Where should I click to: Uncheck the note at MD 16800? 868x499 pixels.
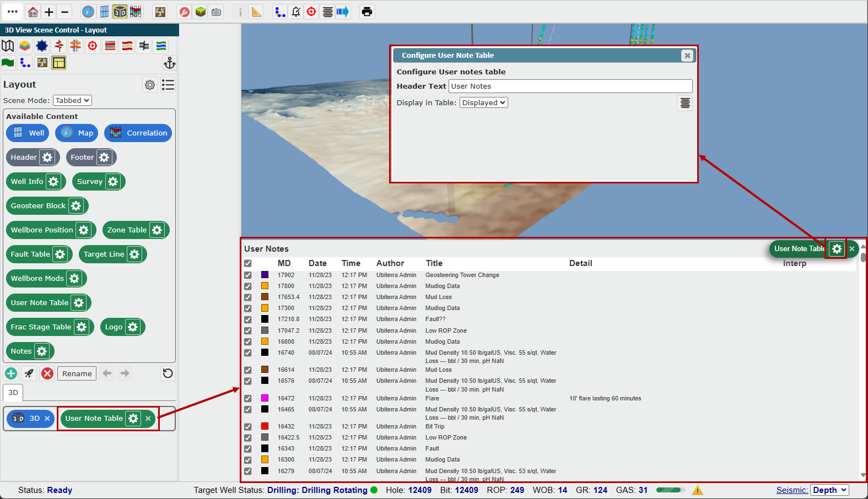(x=248, y=342)
